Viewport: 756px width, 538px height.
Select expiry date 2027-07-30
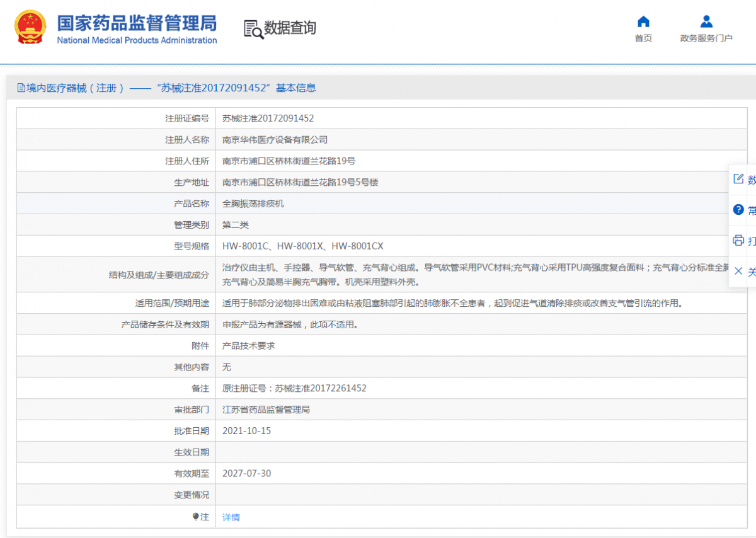[x=247, y=473]
